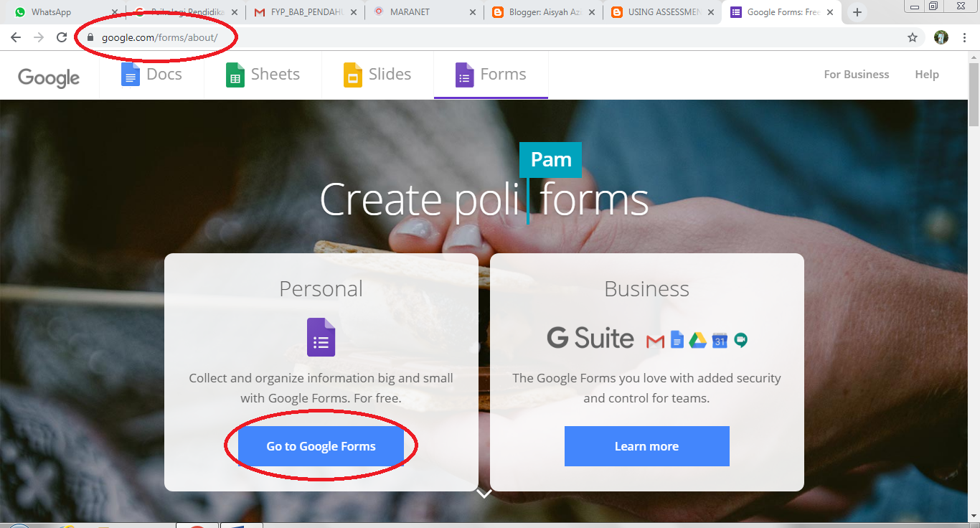Click the profile avatar in the browser toolbar
The image size is (980, 528).
click(941, 37)
